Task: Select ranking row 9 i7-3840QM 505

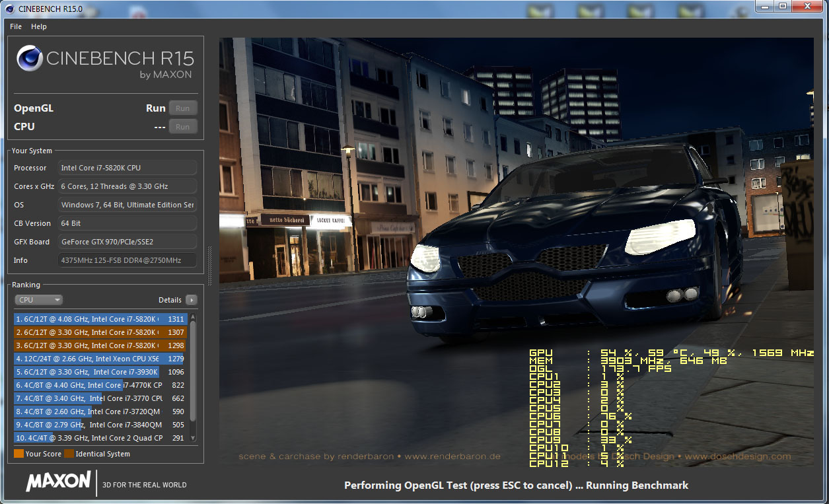Action: click(x=100, y=425)
